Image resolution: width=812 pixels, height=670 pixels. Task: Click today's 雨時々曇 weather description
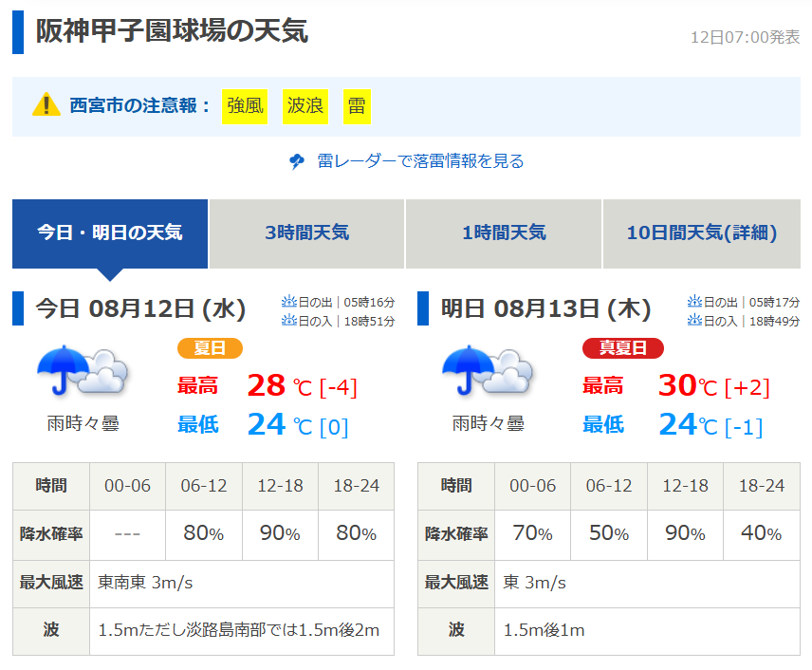[83, 423]
